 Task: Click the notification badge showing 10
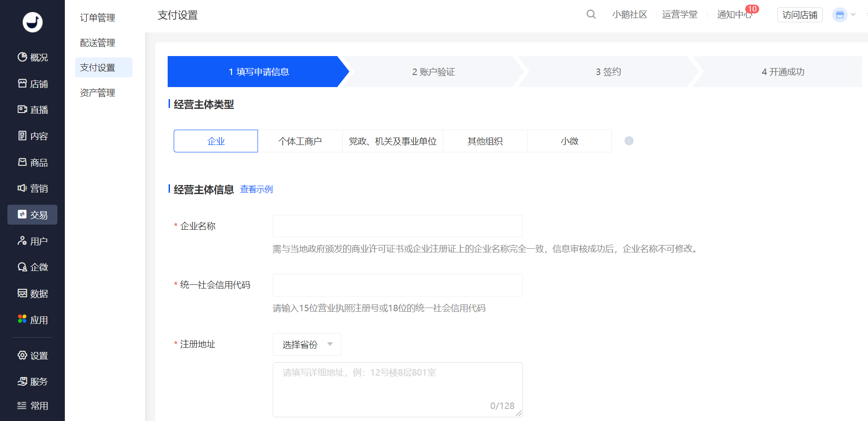click(x=752, y=9)
